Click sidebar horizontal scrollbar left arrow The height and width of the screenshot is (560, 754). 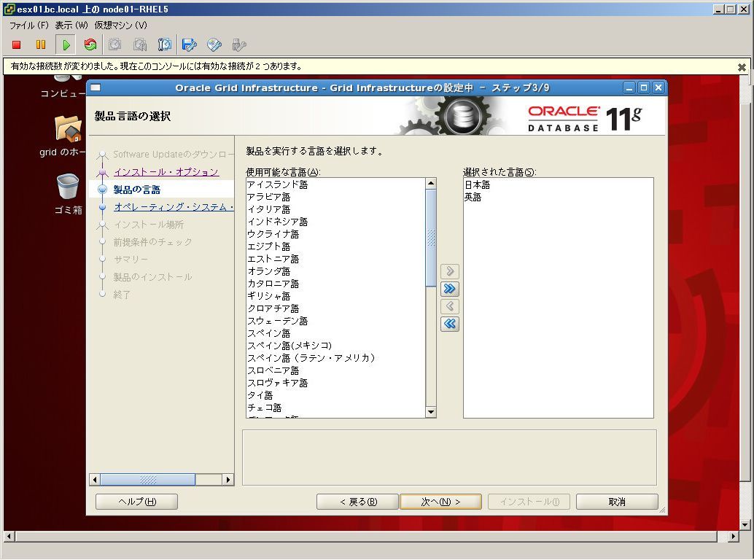coord(95,479)
